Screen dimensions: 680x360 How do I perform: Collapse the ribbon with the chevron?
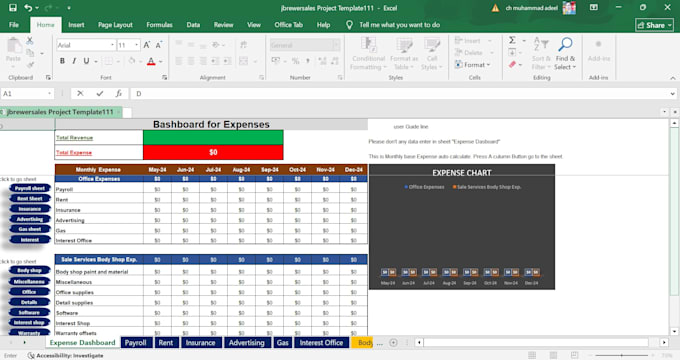673,78
